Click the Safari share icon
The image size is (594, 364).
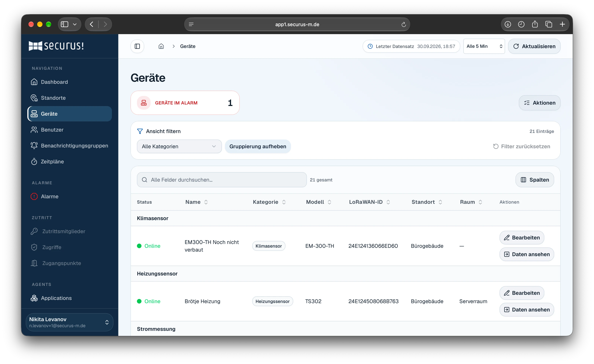click(x=535, y=24)
